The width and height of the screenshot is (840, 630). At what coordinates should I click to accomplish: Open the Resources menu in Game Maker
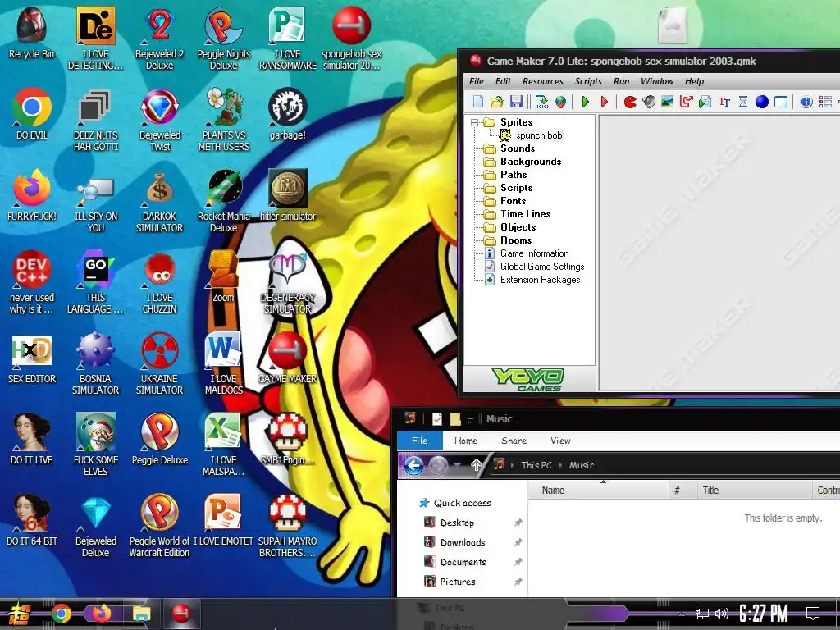(543, 81)
